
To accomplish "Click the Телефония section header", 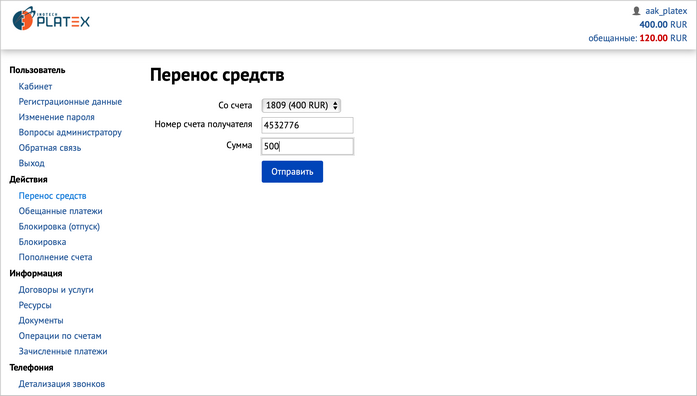I will (x=32, y=368).
